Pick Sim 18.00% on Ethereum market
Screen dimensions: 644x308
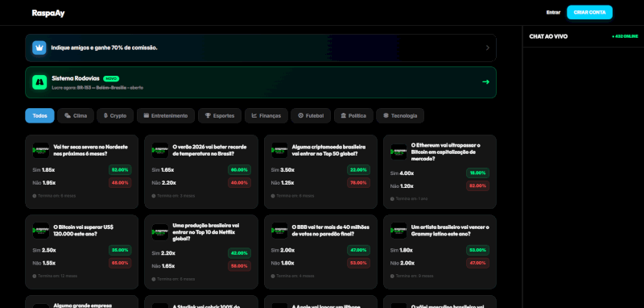point(477,173)
